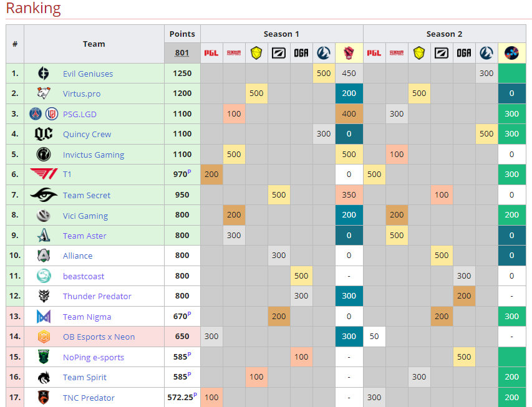Open the Vici Gaming team link
532x407 pixels.
point(85,216)
